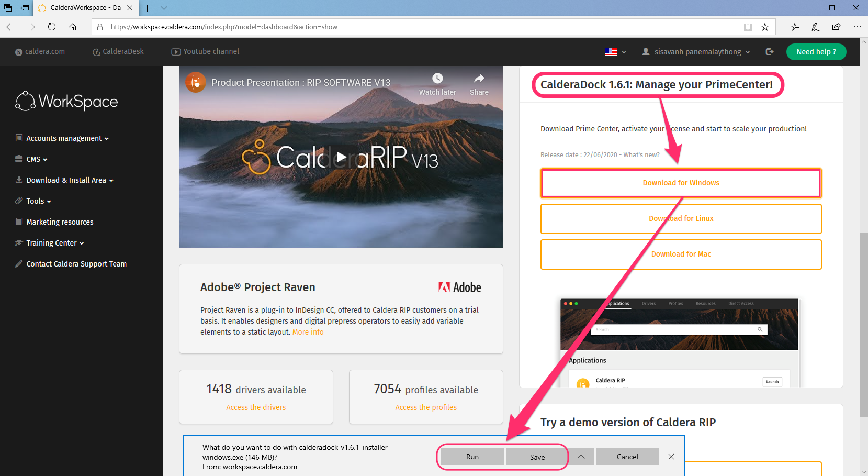Open the What's new? link

(x=641, y=155)
